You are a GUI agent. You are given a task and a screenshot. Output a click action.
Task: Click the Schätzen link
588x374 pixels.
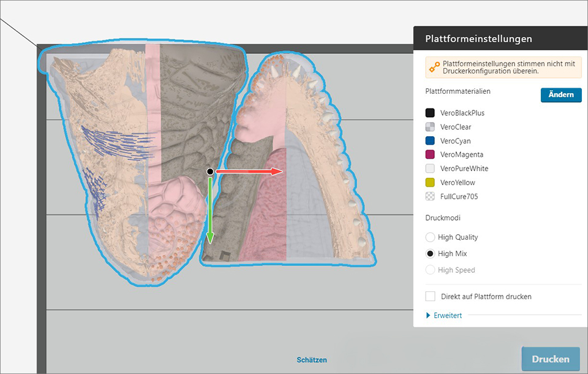[312, 360]
